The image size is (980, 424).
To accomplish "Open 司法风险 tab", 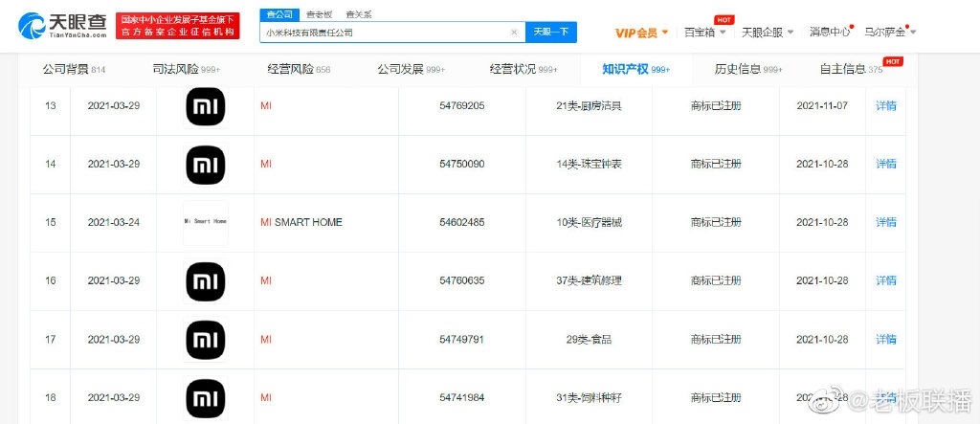I will click(187, 70).
